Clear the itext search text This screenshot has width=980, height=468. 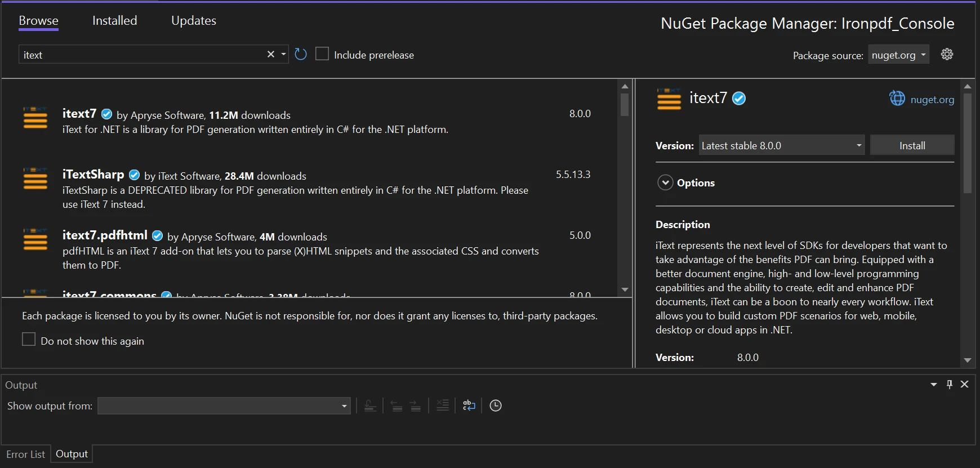tap(270, 54)
